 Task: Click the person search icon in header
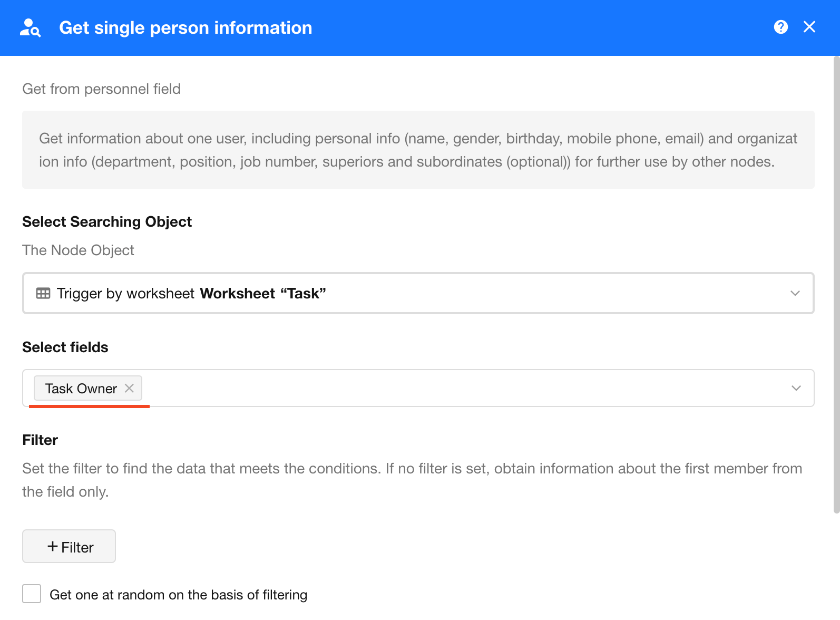[x=30, y=28]
